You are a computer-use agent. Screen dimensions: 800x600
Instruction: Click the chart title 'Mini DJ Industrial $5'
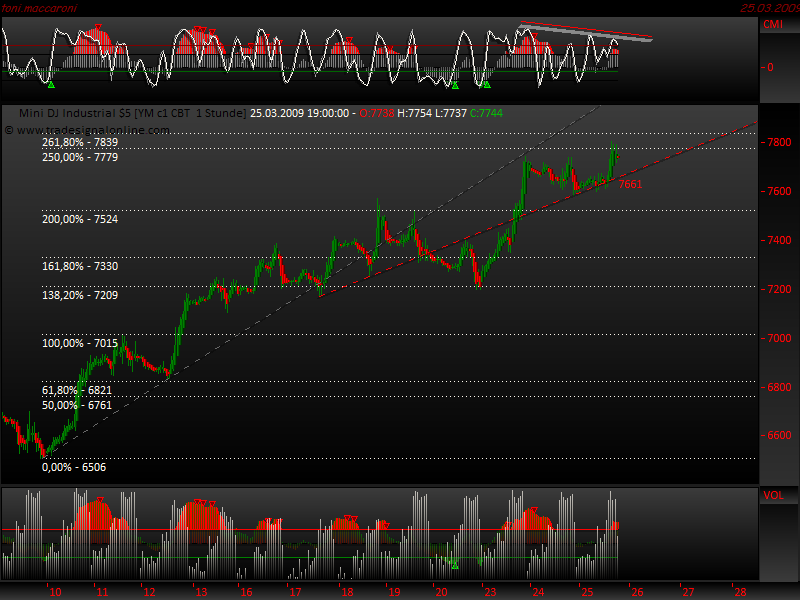(x=74, y=113)
